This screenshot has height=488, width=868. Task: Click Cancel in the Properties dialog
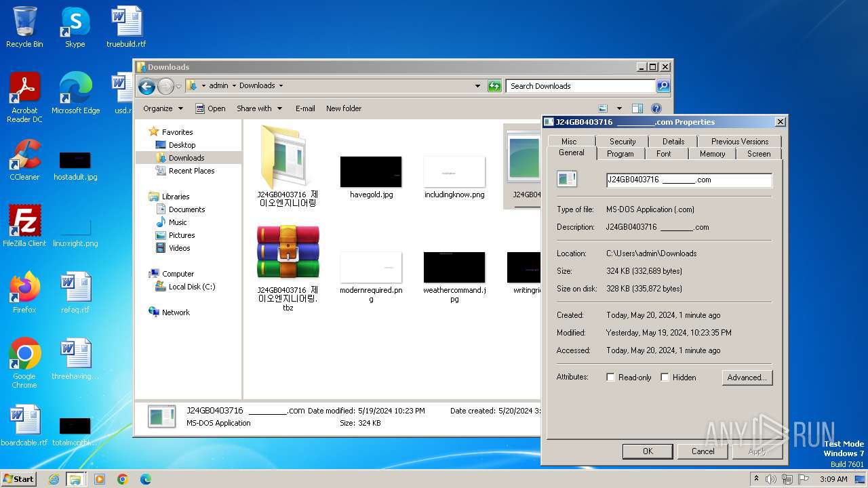(x=703, y=451)
